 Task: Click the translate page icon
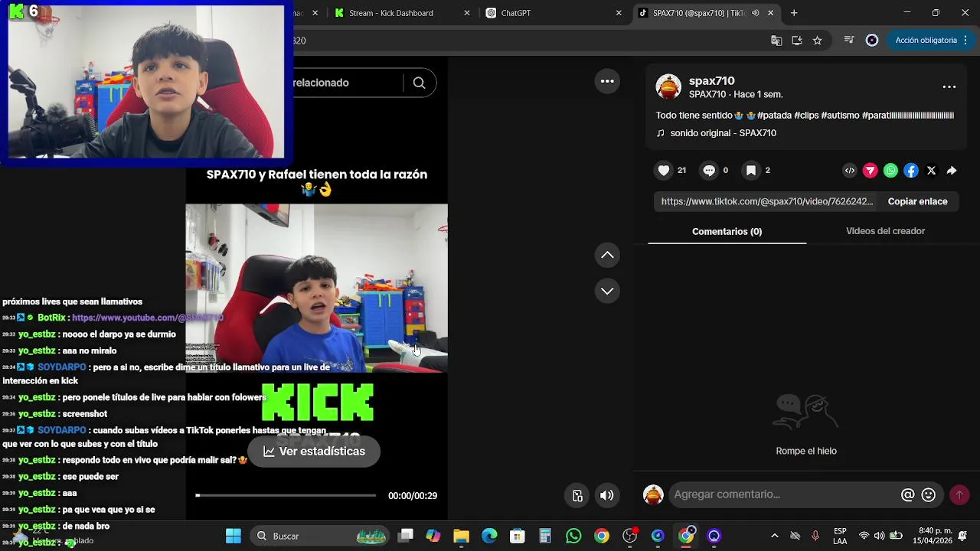click(x=776, y=41)
